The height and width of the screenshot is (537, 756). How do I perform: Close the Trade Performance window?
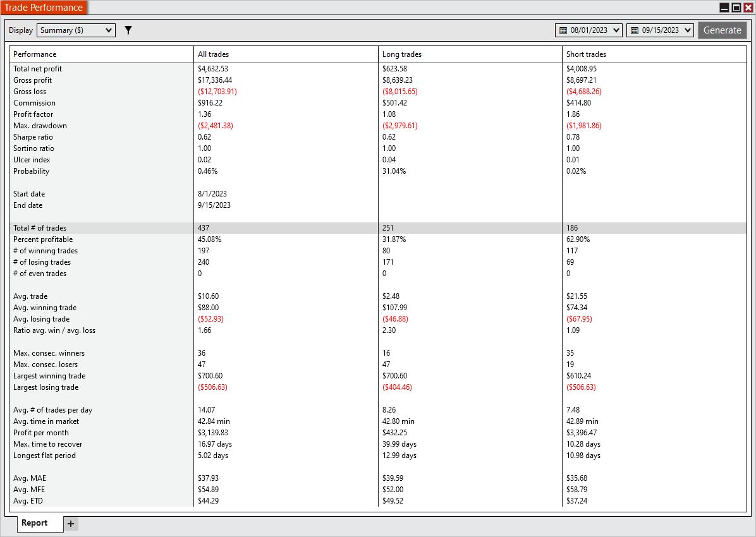tap(748, 8)
